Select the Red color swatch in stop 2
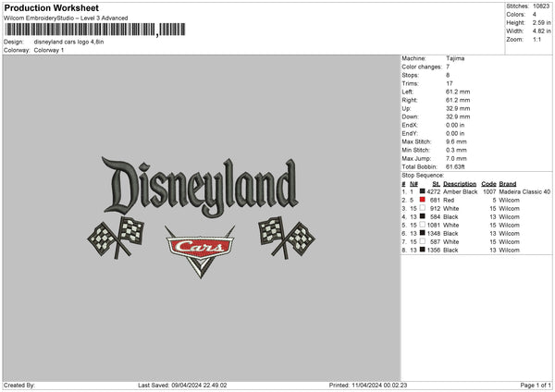The image size is (555, 392). (423, 200)
